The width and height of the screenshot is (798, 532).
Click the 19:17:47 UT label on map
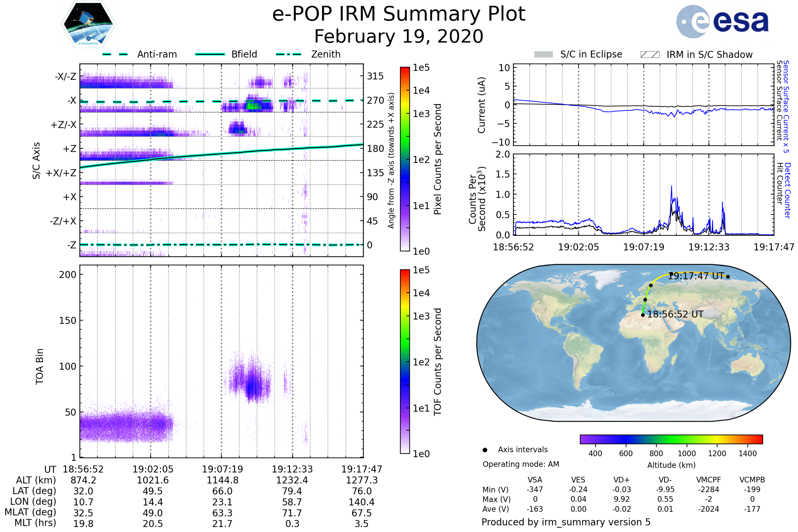696,276
